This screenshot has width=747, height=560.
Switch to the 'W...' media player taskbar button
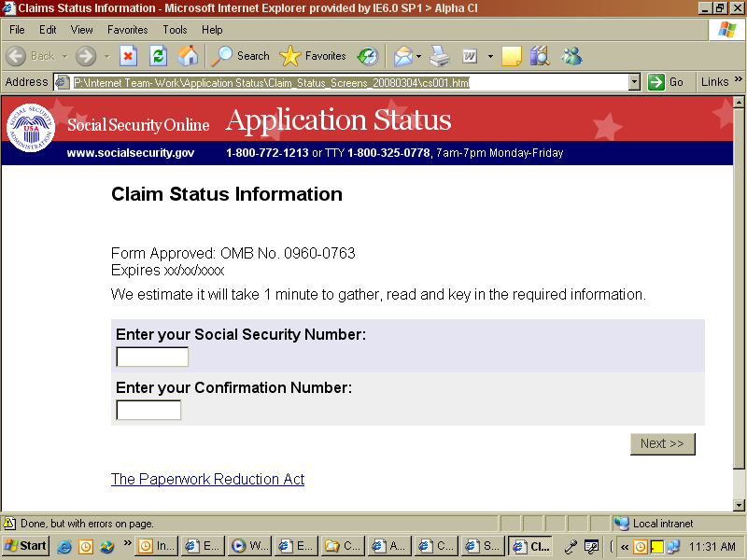[249, 546]
